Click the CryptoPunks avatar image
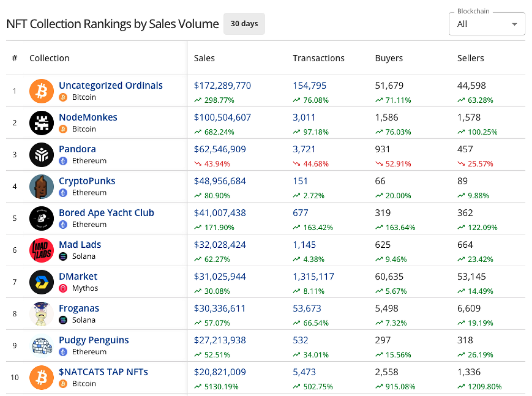 [41, 186]
